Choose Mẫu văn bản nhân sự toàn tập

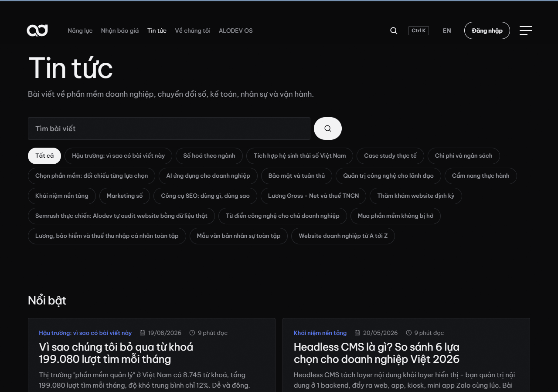coord(238,236)
